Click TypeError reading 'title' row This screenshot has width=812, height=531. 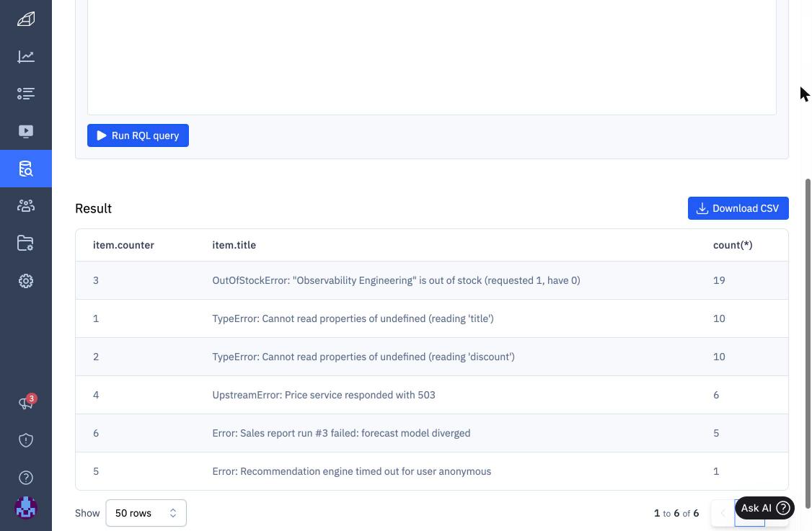pyautogui.click(x=432, y=318)
